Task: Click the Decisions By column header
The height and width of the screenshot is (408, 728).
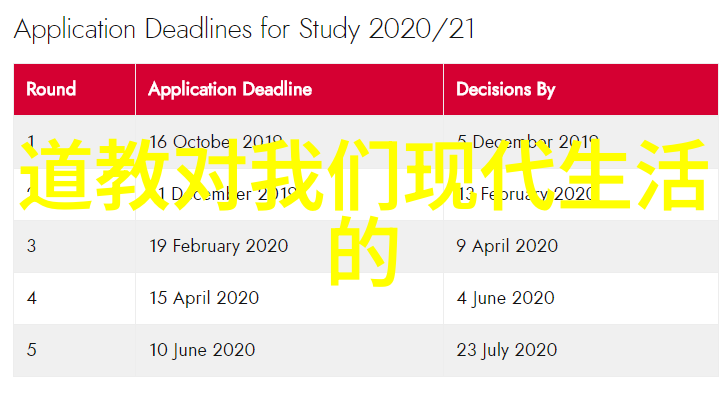Action: tap(581, 89)
